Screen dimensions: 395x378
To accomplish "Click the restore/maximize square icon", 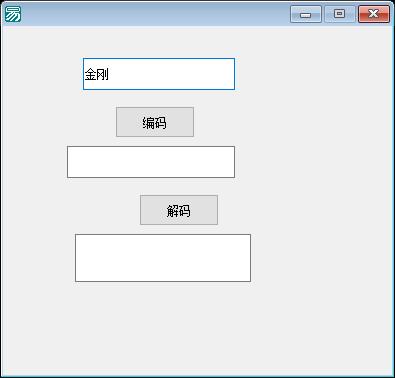I will (340, 14).
